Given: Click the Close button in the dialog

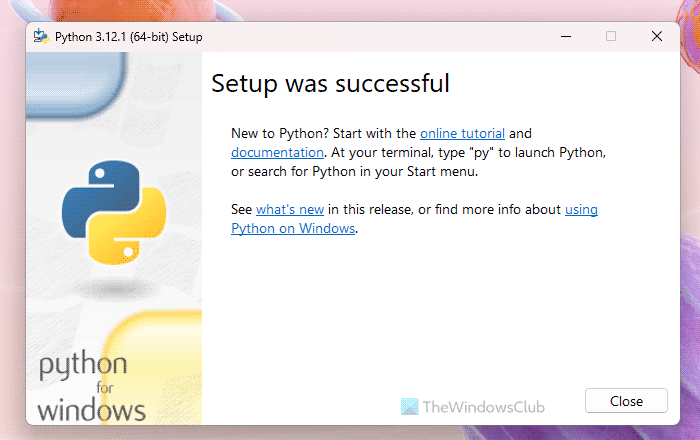Looking at the screenshot, I should click(x=626, y=401).
